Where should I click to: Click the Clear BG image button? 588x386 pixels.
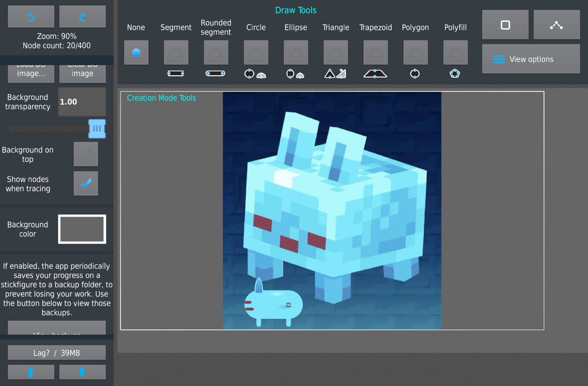(82, 73)
